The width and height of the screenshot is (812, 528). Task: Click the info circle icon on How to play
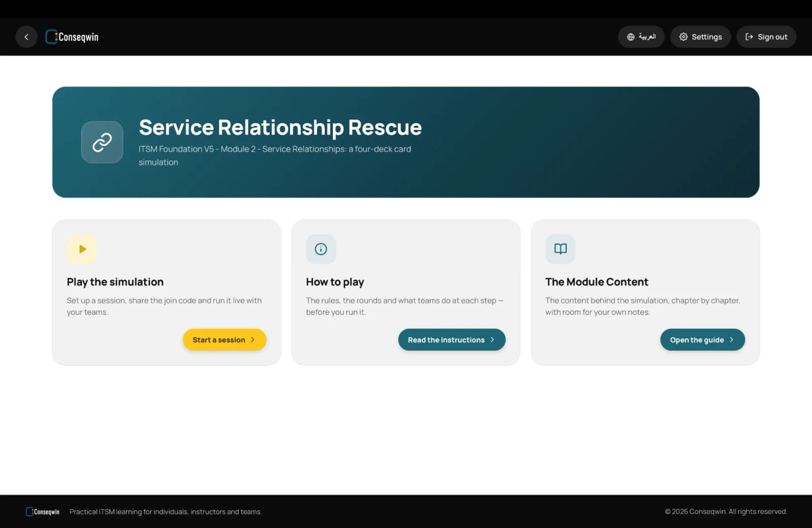point(321,249)
